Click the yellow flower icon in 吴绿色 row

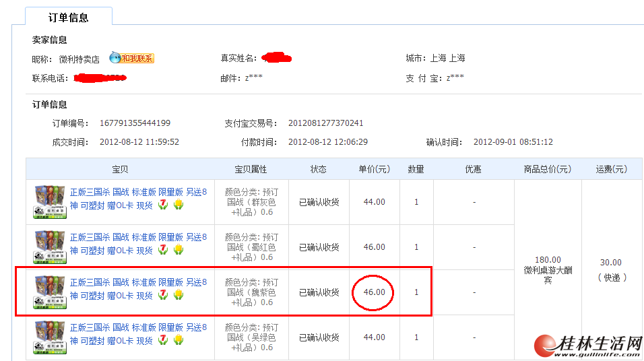tap(179, 340)
